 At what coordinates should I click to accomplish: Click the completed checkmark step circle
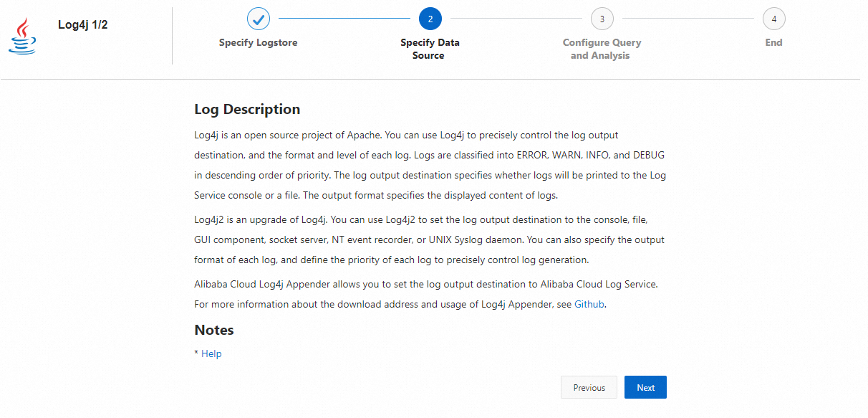coord(259,19)
